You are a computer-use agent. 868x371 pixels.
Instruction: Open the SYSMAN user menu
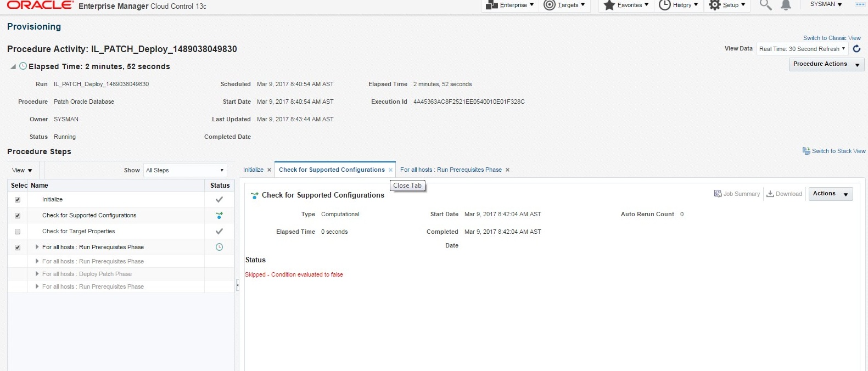click(826, 4)
